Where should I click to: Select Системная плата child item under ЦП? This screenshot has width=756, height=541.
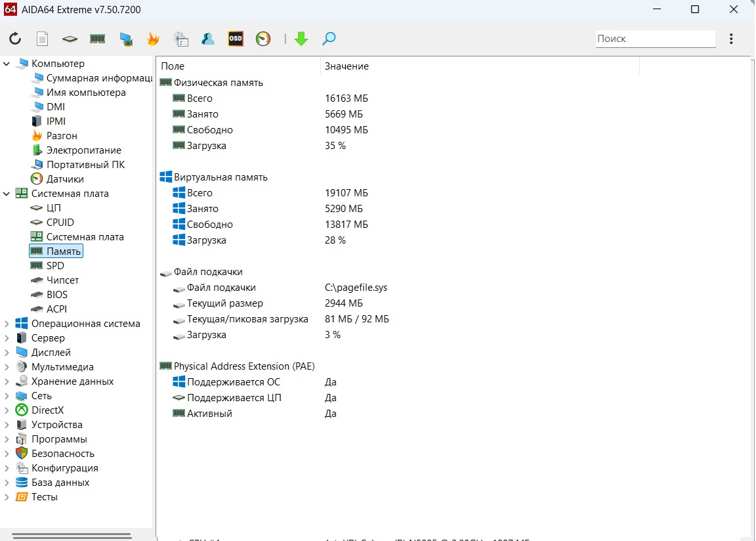(x=77, y=237)
